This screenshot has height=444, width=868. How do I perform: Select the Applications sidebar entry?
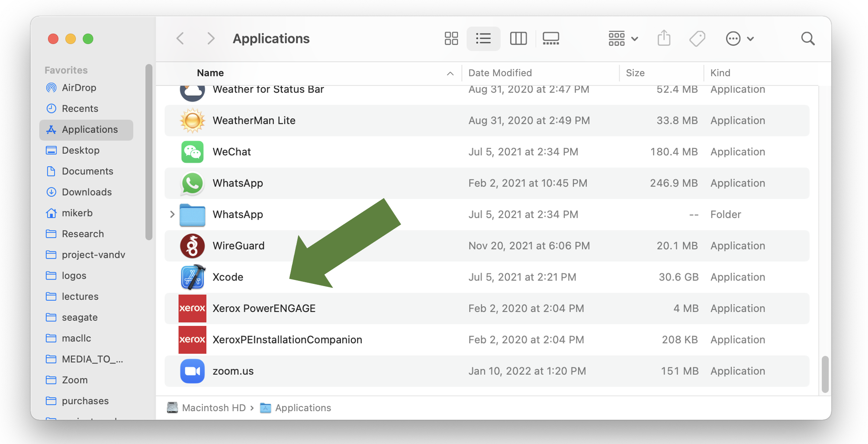point(90,129)
